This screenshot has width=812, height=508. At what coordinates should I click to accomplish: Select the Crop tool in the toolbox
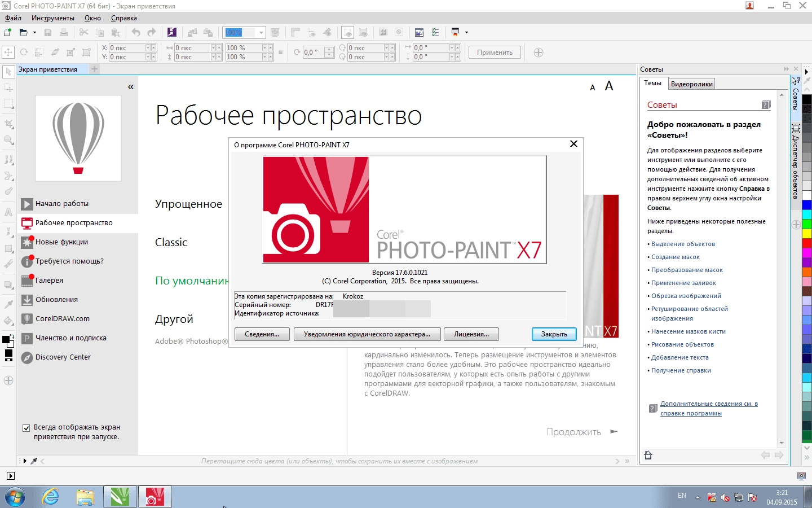[x=8, y=123]
